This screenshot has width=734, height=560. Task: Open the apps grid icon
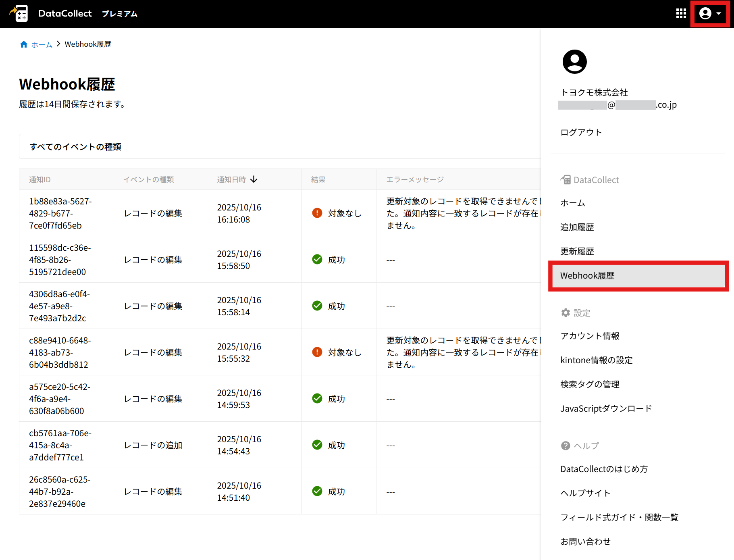(681, 14)
